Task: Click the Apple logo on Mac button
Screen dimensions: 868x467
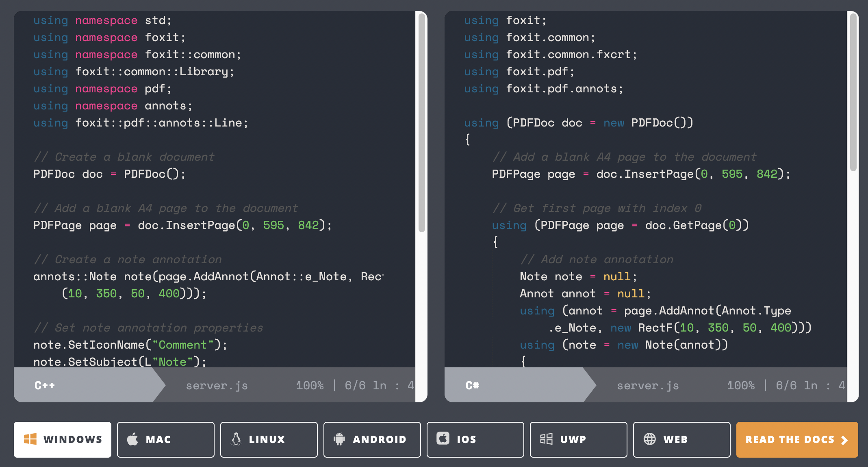Action: (x=132, y=439)
